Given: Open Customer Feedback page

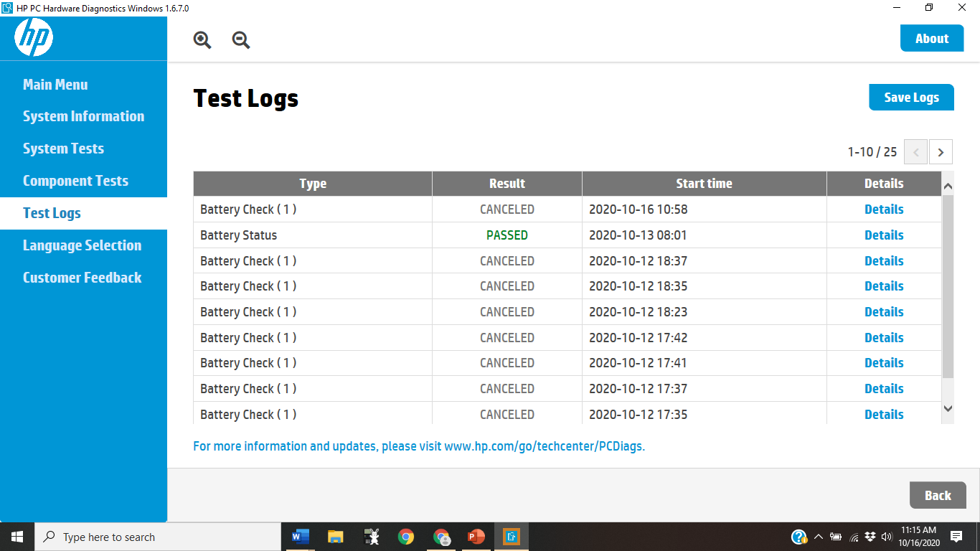Looking at the screenshot, I should pyautogui.click(x=82, y=278).
